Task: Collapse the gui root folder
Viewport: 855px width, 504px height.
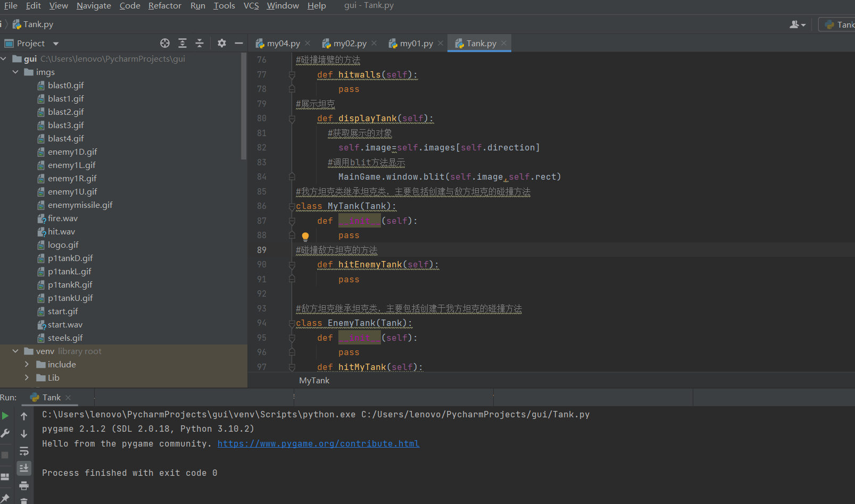Action: [4, 58]
